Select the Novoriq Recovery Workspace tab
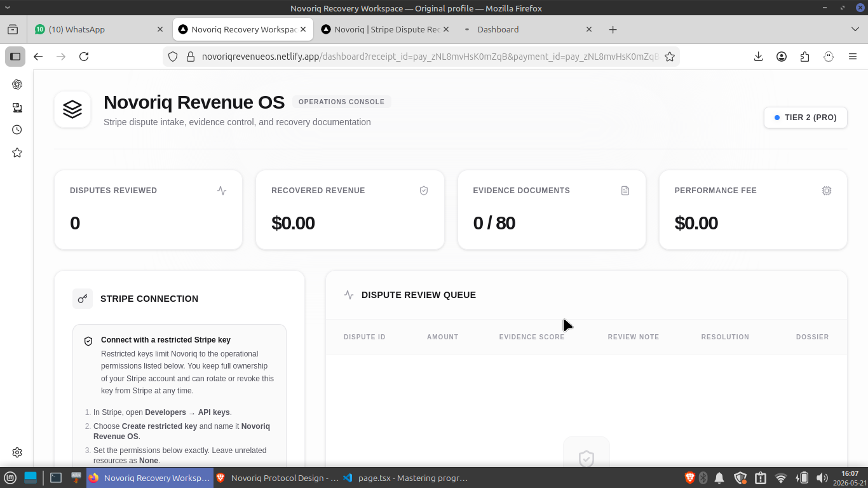This screenshot has height=488, width=868. pos(243,29)
